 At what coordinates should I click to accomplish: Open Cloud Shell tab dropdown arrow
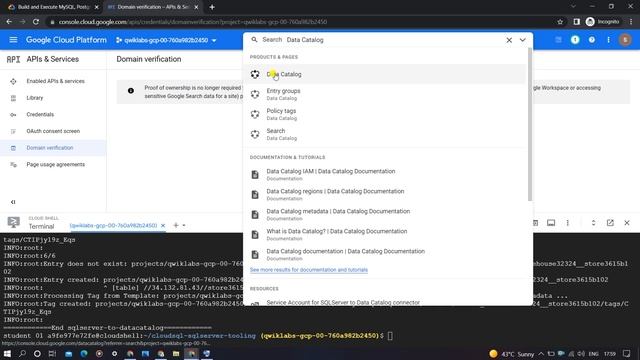coord(184,225)
